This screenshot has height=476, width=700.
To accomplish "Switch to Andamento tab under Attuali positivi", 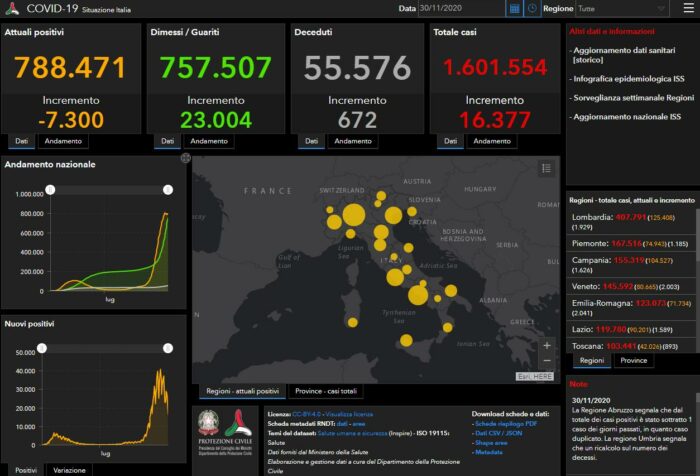I will [x=63, y=141].
